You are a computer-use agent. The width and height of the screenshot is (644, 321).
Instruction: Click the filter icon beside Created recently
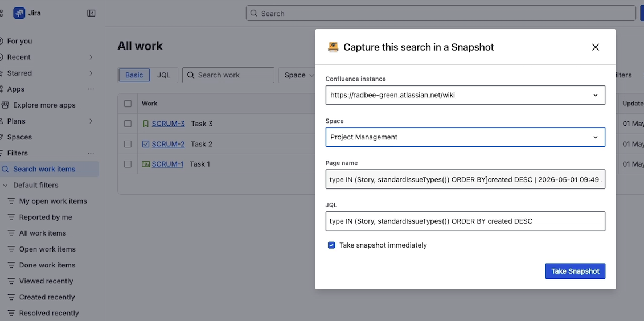click(x=11, y=297)
